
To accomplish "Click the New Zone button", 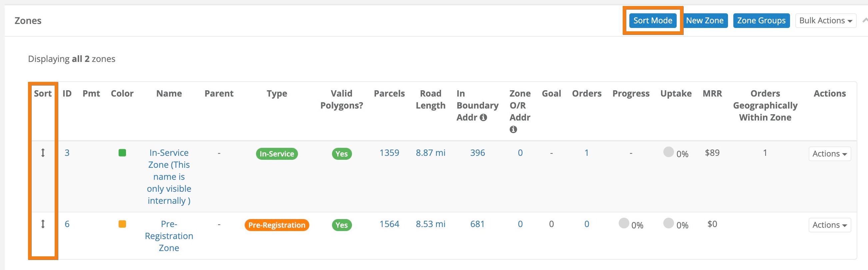I will click(x=705, y=21).
